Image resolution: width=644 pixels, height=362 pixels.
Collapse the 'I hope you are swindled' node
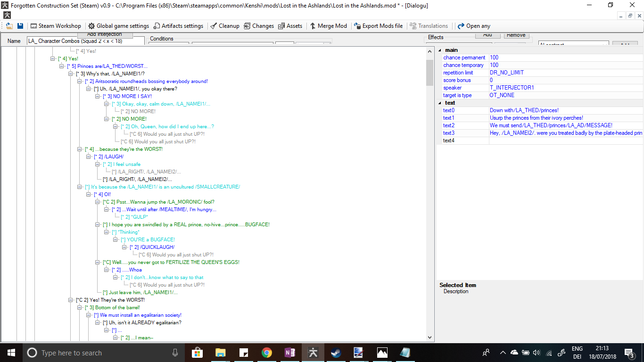click(x=98, y=224)
